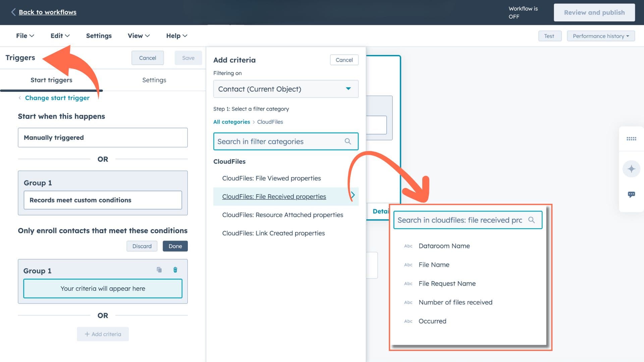Switch to the Settings tab in Triggers
This screenshot has height=362, width=644.
coord(154,80)
